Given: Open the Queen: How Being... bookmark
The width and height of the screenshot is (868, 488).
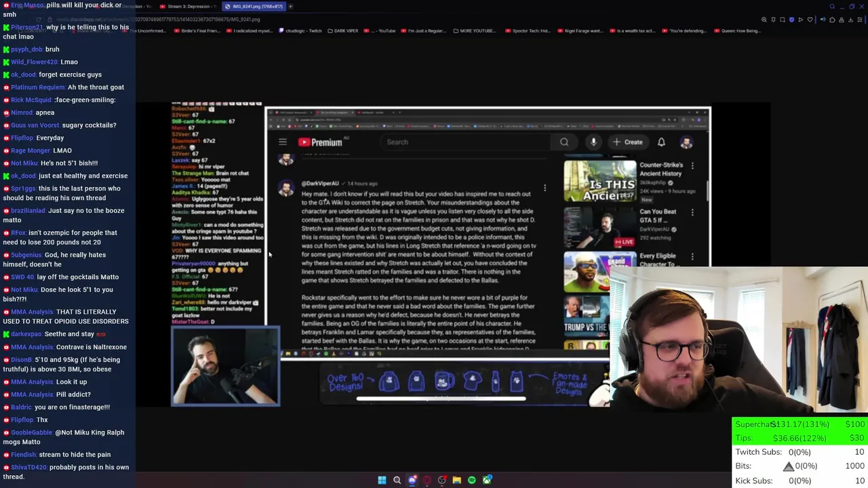Looking at the screenshot, I should click(x=736, y=30).
